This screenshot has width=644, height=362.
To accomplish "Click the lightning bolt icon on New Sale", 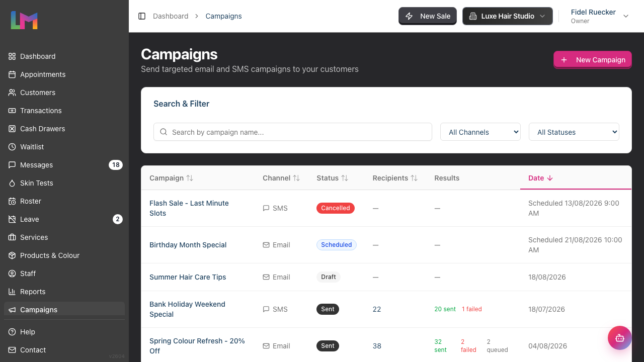I will click(x=409, y=16).
